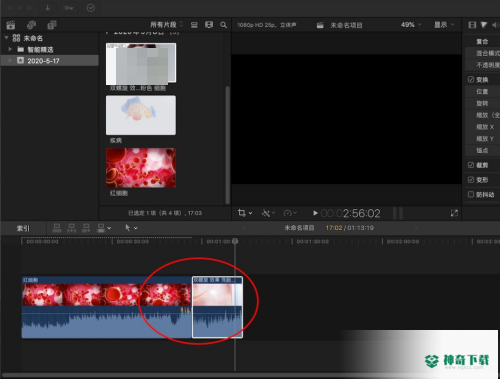Open the video inspector filmstrip icon
500x379 pixels.
click(x=472, y=25)
